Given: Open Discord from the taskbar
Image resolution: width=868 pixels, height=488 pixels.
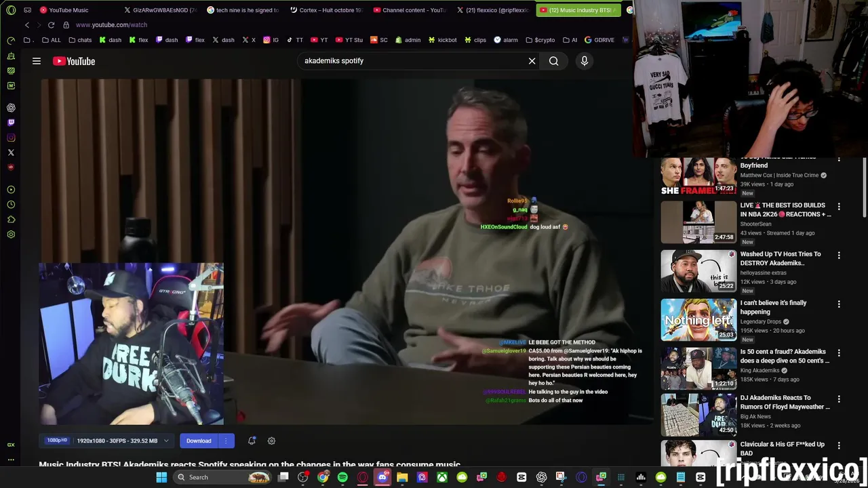Looking at the screenshot, I should tap(382, 477).
